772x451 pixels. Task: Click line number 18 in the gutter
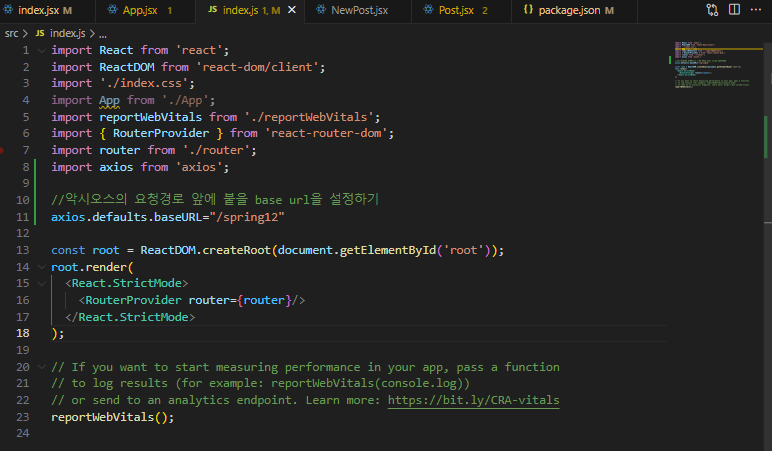tap(23, 333)
